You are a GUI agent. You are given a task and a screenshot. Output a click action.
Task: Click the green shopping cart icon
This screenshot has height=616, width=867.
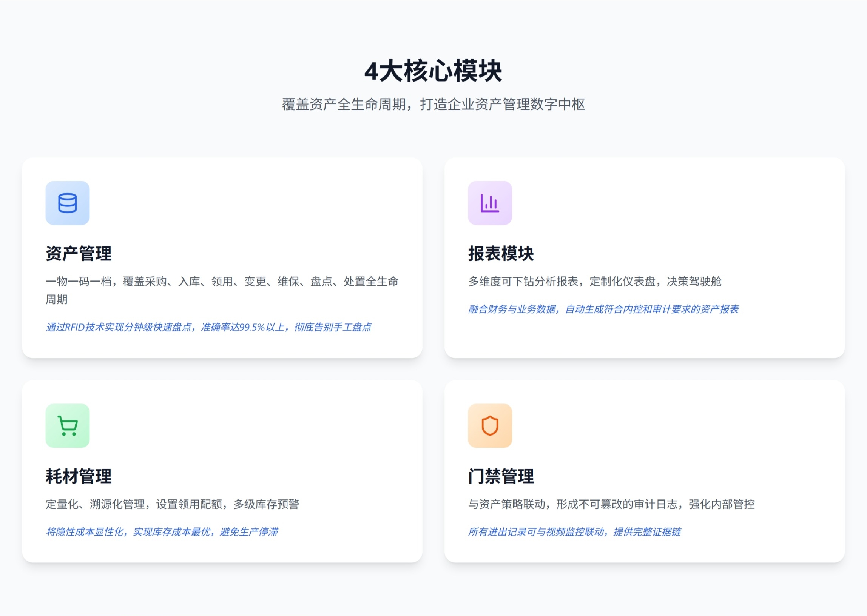(68, 426)
